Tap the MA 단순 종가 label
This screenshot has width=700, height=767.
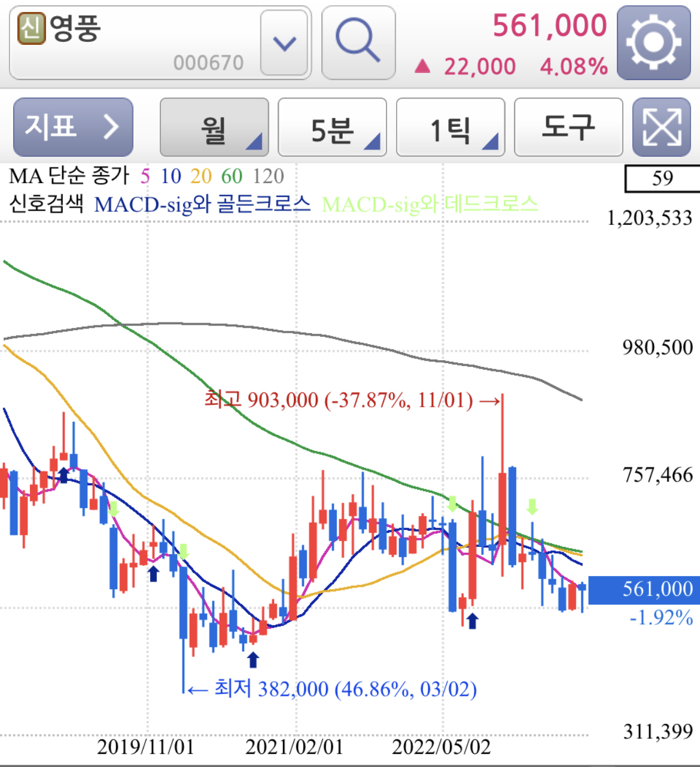[x=69, y=176]
